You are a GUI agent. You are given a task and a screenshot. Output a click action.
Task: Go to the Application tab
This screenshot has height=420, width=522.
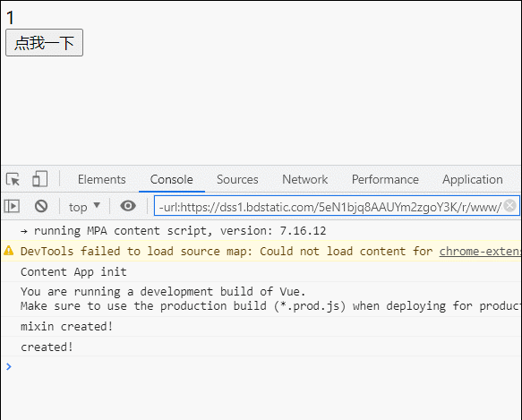473,179
